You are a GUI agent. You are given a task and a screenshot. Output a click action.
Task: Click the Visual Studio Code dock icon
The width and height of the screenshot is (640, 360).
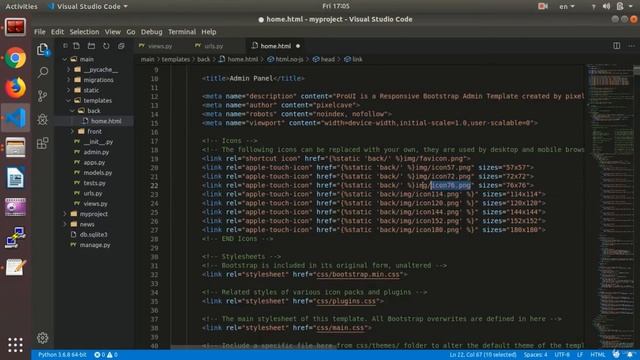pyautogui.click(x=16, y=118)
